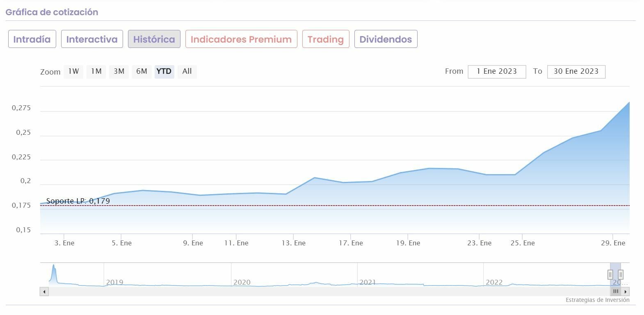The width and height of the screenshot is (644, 315).
Task: Select the Histórica chart tab
Action: coord(154,39)
